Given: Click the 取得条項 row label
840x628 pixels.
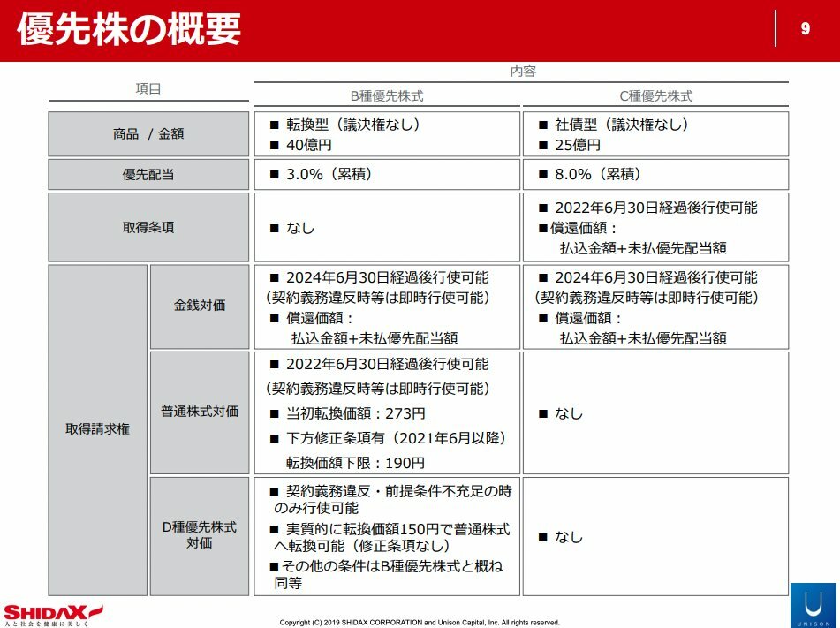Looking at the screenshot, I should click(148, 227).
